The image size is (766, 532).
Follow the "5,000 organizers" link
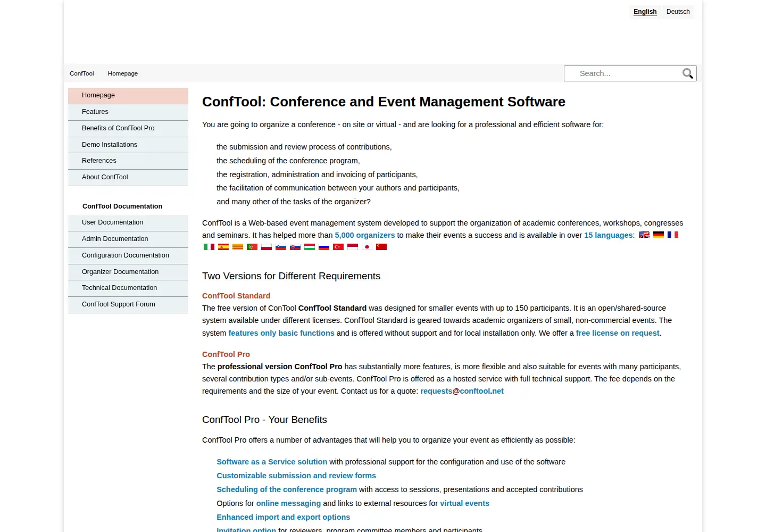coord(365,235)
